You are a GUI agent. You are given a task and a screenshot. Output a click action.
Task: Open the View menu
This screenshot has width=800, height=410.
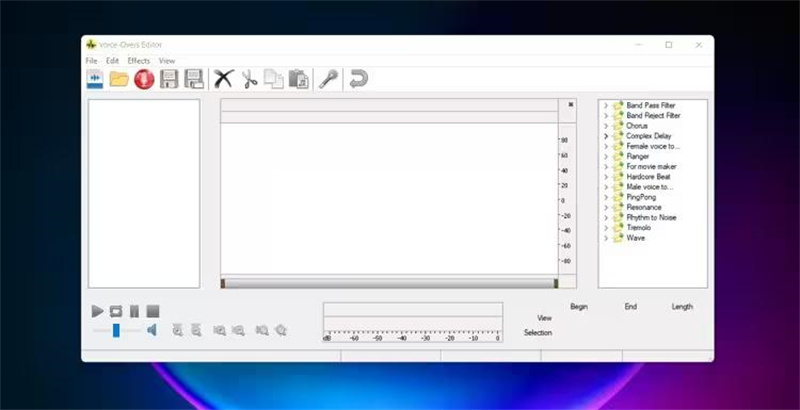coord(167,61)
